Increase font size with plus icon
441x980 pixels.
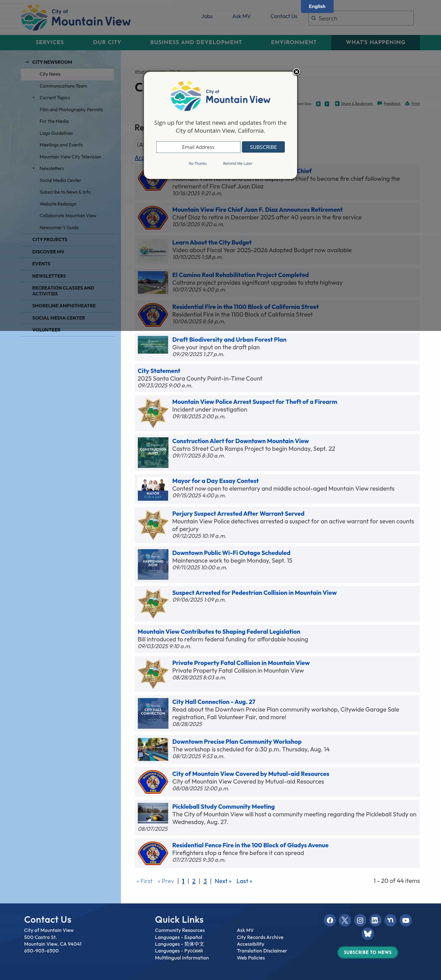click(x=318, y=104)
